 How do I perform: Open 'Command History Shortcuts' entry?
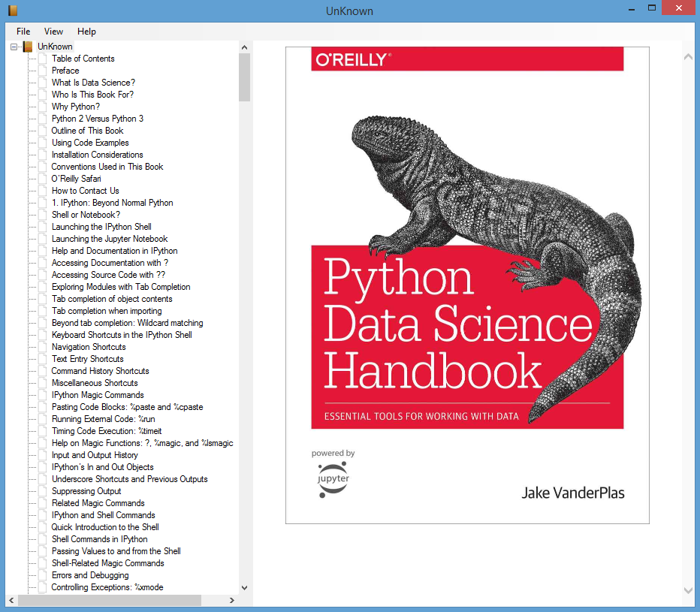pos(100,371)
